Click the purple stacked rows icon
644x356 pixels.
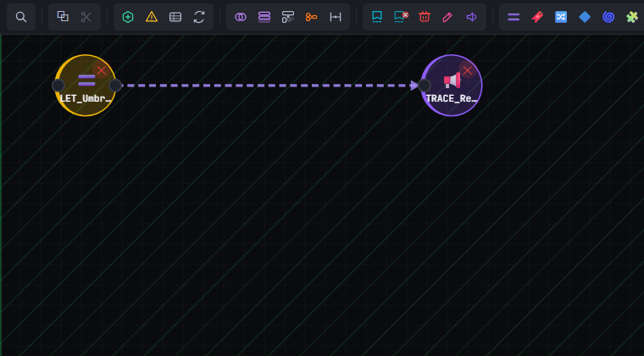pos(264,17)
